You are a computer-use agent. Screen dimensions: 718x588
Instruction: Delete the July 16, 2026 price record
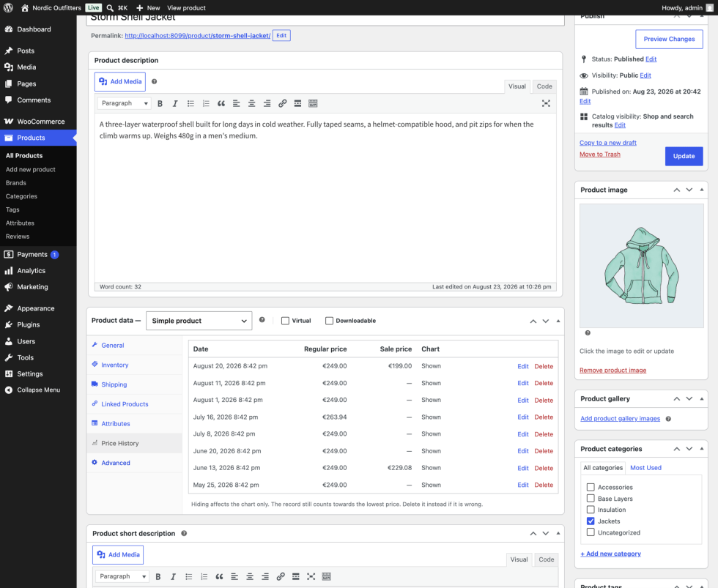point(544,417)
